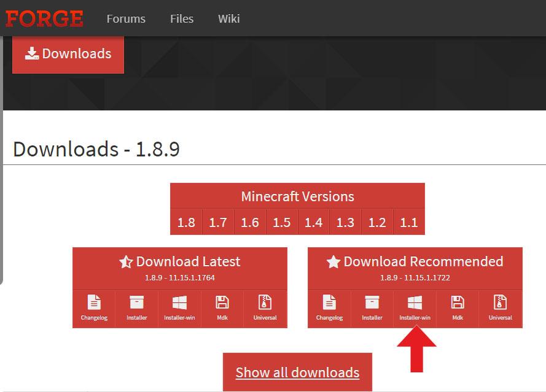546x392 pixels.
Task: Select Minecraft version 1.8
Action: pyautogui.click(x=186, y=222)
